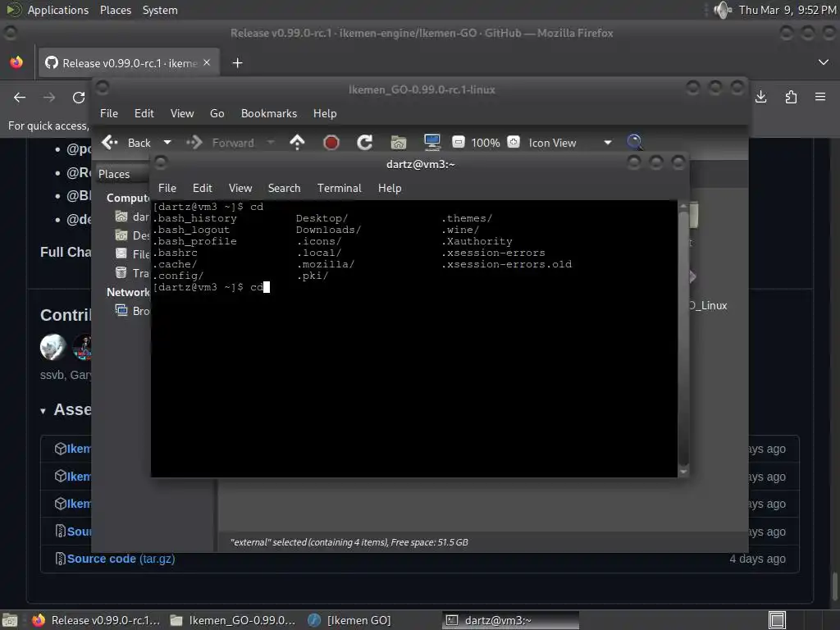Select Desktop entry in file manager sidebar
This screenshot has width=840, height=630.
(x=132, y=235)
